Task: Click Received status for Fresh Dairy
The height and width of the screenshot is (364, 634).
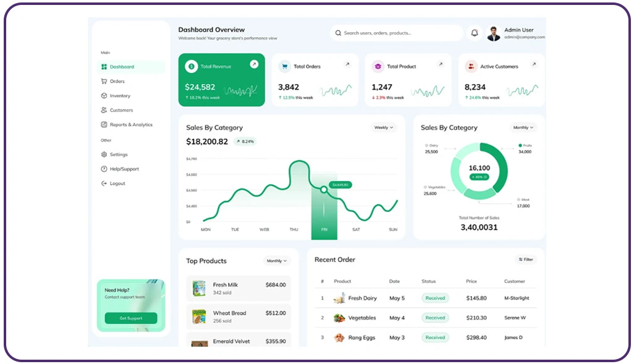Action: [x=435, y=298]
